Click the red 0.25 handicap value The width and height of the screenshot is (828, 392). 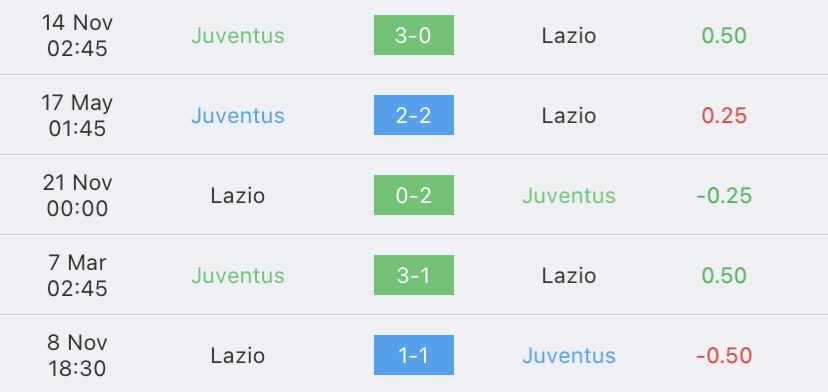click(724, 115)
